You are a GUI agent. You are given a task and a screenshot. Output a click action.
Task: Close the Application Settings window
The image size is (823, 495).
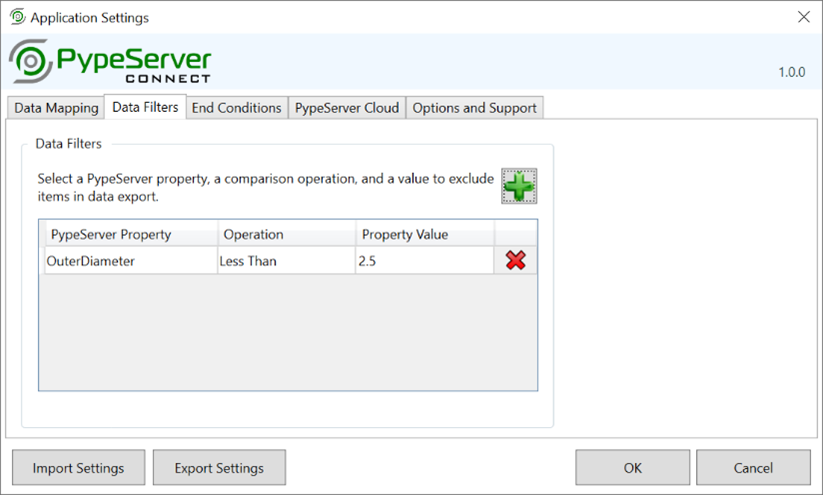pyautogui.click(x=804, y=17)
